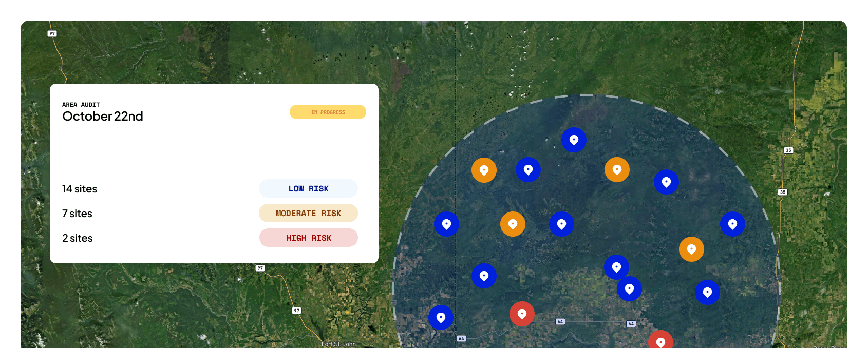Click bottom-left blue pin near road 64
Viewport: 868px width, 348px height.
tap(441, 318)
